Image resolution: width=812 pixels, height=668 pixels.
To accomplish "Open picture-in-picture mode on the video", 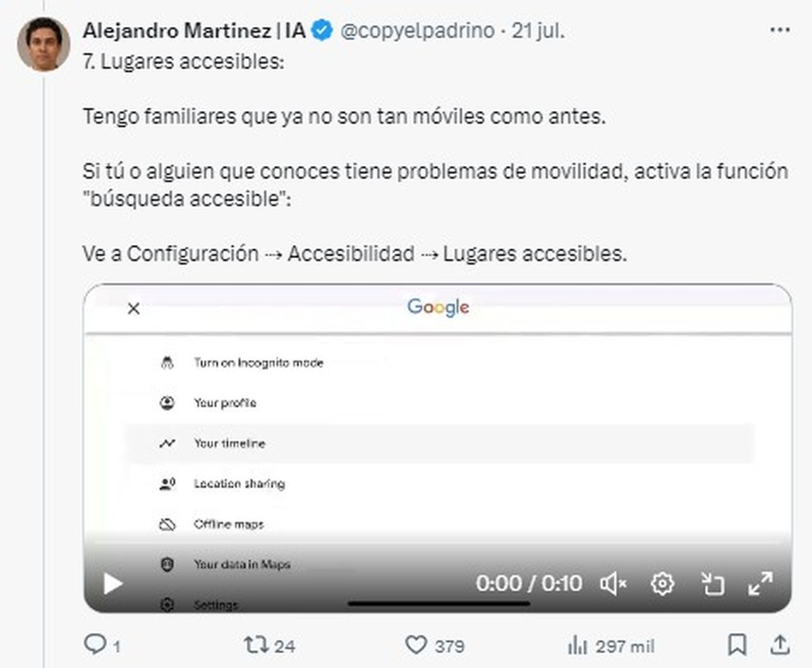I will (713, 582).
